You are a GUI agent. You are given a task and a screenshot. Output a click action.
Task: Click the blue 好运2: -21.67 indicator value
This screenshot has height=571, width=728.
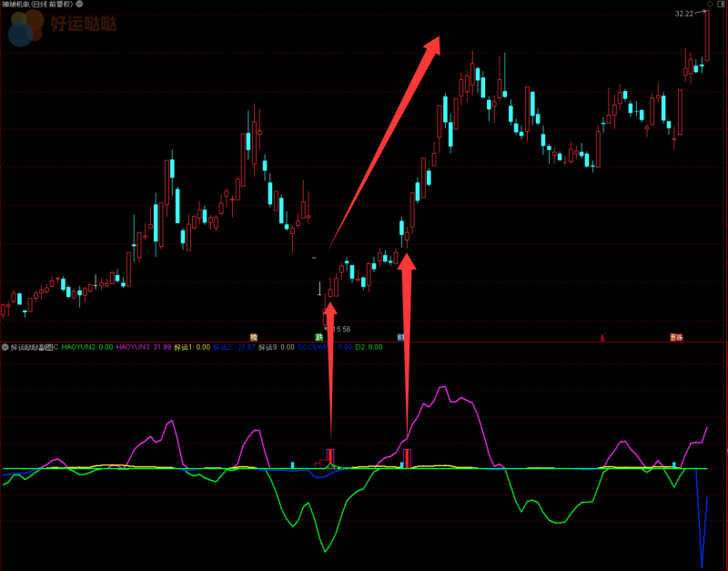coord(234,347)
